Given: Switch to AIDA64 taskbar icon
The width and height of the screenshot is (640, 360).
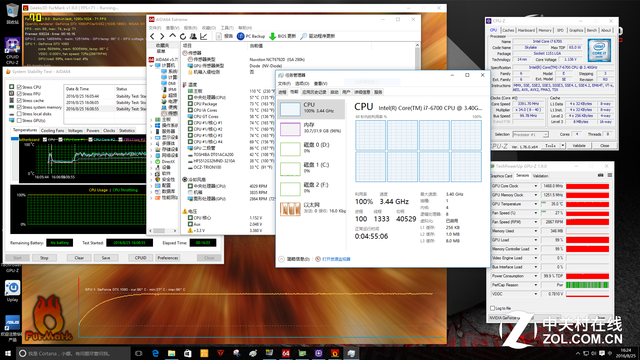Looking at the screenshot, I should tap(286, 353).
